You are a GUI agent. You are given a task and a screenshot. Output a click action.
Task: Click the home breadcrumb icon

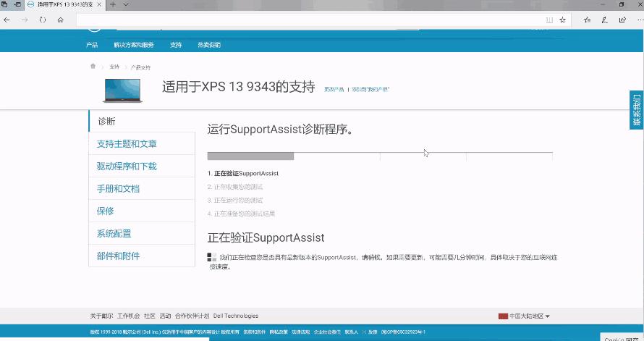[93, 66]
